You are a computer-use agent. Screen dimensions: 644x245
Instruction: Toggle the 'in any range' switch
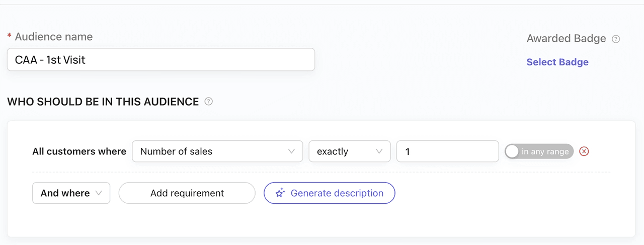point(539,151)
